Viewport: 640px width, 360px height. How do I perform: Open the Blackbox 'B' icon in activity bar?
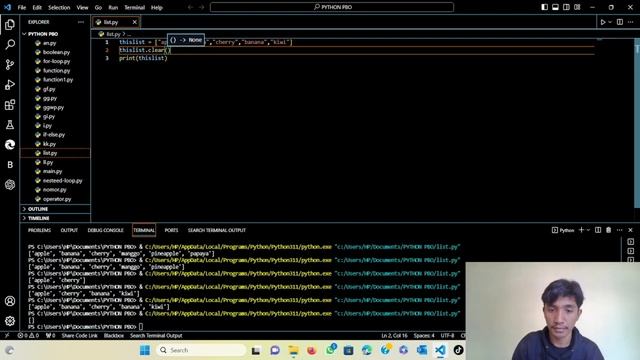click(10, 164)
